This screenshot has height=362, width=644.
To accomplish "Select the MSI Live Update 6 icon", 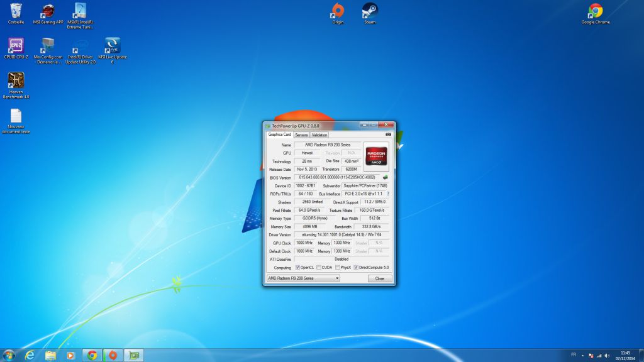I will pos(112,51).
